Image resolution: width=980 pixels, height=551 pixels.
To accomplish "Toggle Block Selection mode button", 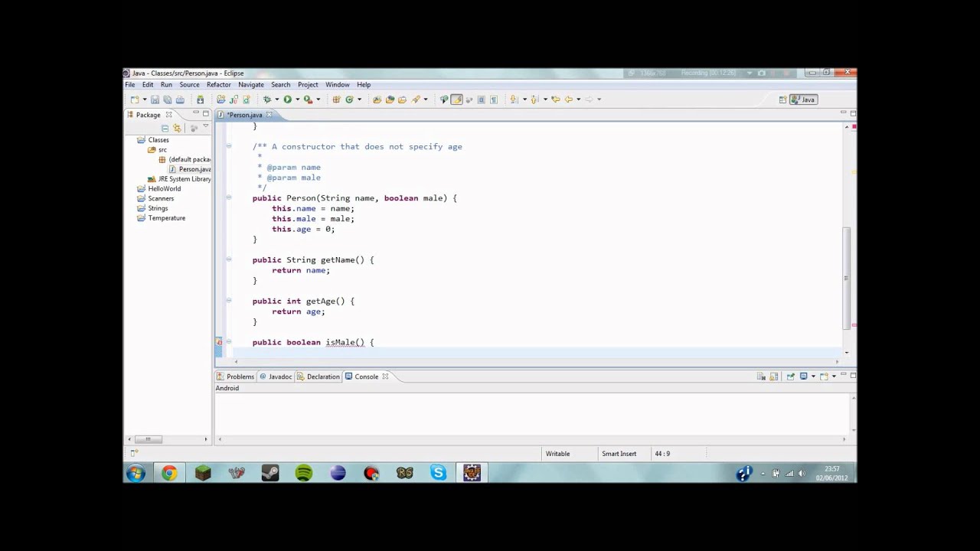I will click(481, 99).
